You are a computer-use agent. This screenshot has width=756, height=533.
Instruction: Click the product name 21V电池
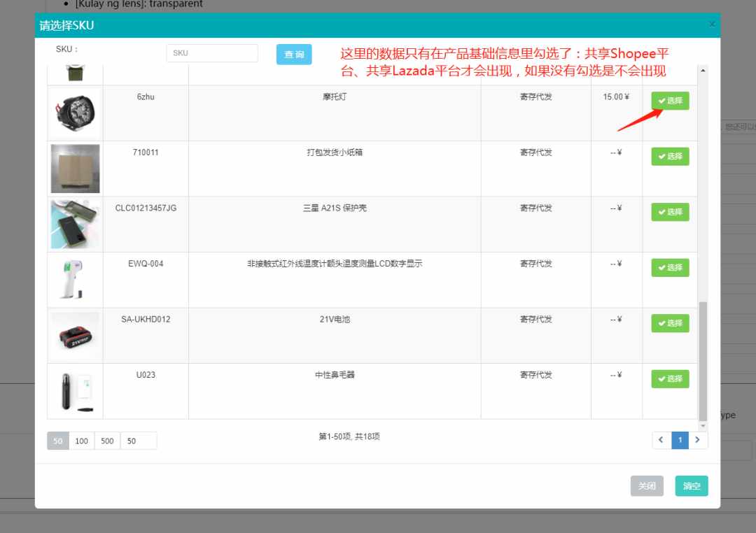coord(335,319)
